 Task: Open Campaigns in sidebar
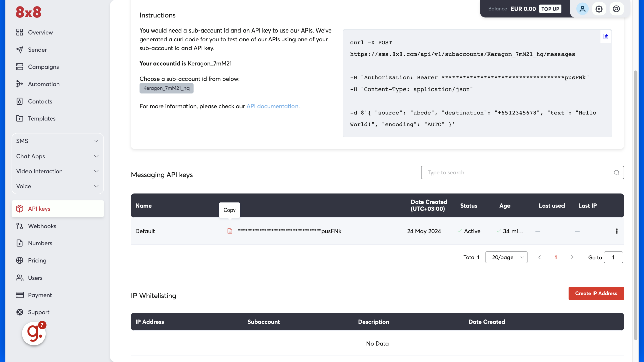point(43,67)
